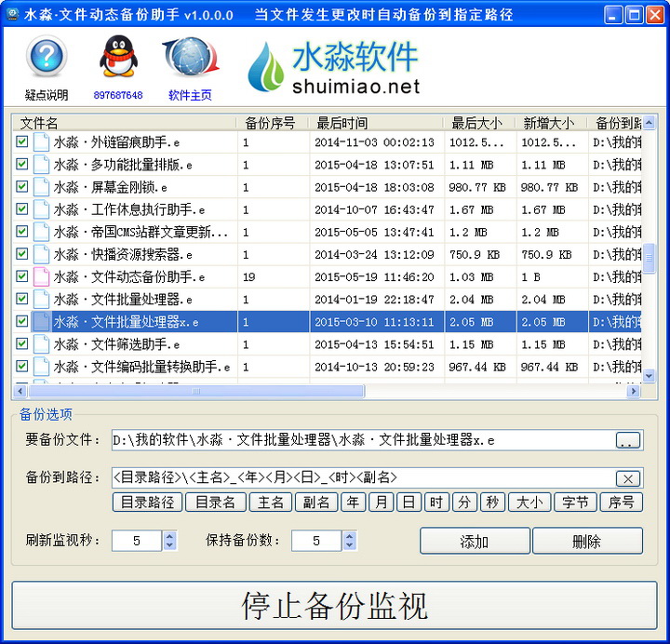Click pink file icon of 文件动态备份助手 row

click(x=41, y=277)
